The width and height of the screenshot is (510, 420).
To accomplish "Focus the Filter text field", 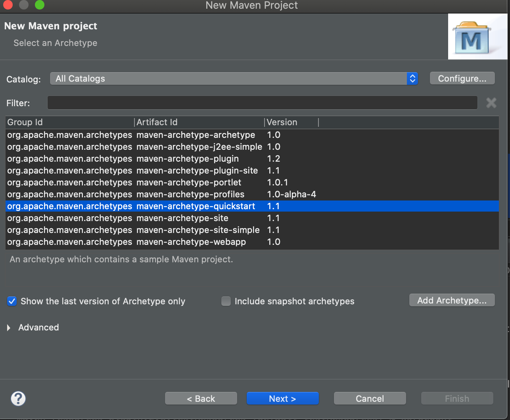I will pos(263,103).
